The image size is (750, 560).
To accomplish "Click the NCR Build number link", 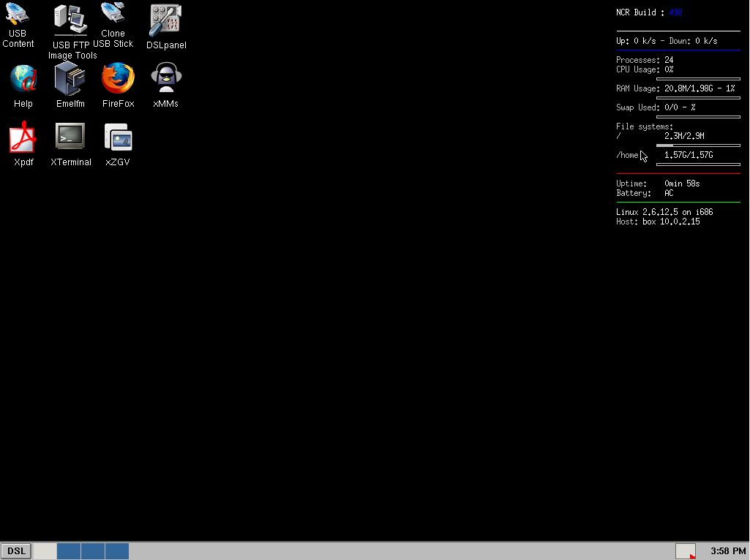I will pos(675,12).
